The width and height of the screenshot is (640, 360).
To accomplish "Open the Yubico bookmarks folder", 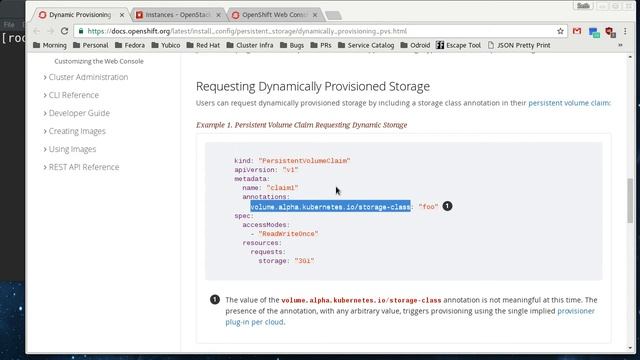I will coord(166,45).
